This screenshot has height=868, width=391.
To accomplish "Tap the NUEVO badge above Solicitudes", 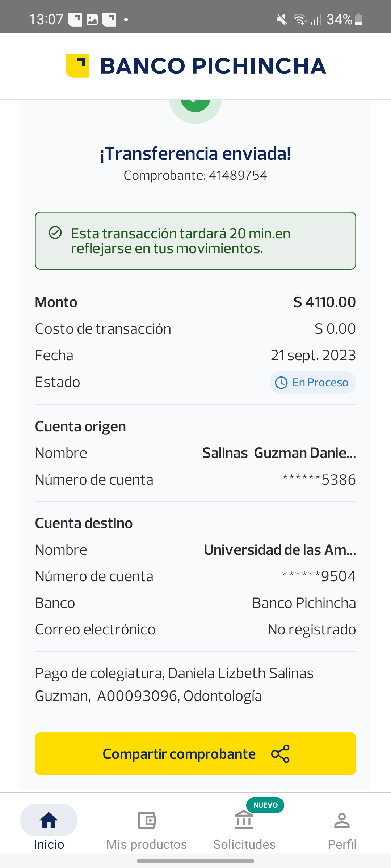I will (265, 805).
